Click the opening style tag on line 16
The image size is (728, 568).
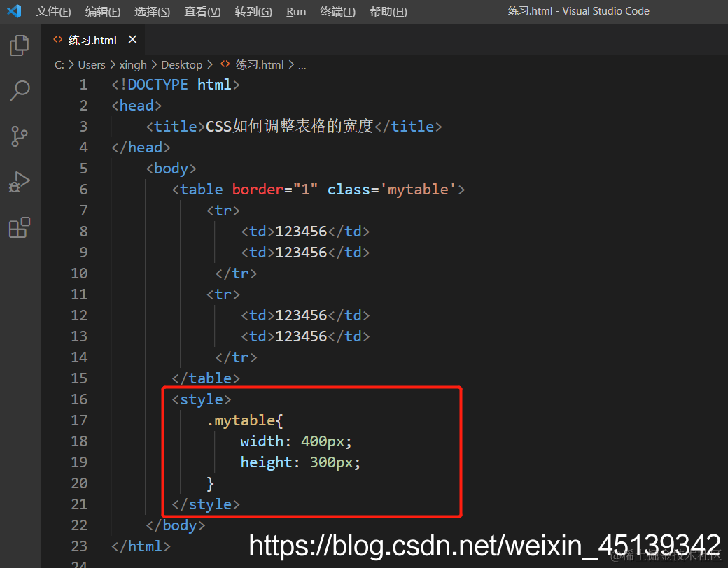point(201,399)
